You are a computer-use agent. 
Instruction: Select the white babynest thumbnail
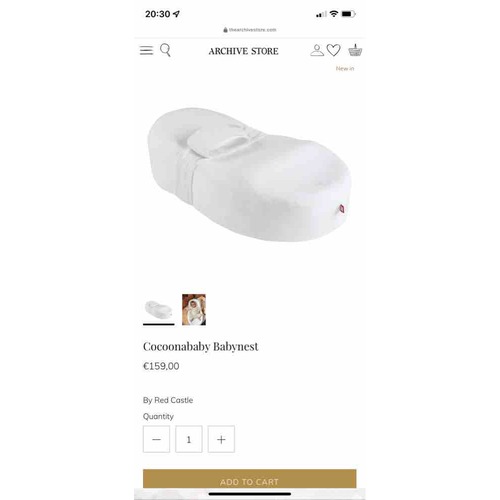click(x=159, y=310)
